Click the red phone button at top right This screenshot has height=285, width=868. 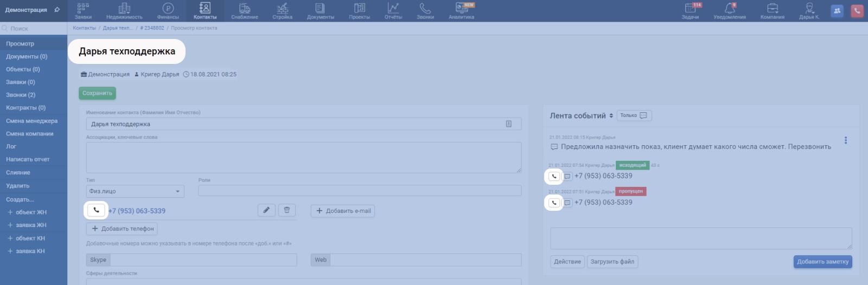click(x=857, y=11)
